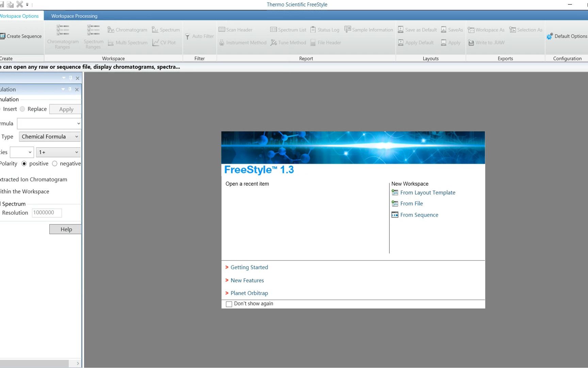
Task: Create new workspace From File
Action: 407,203
